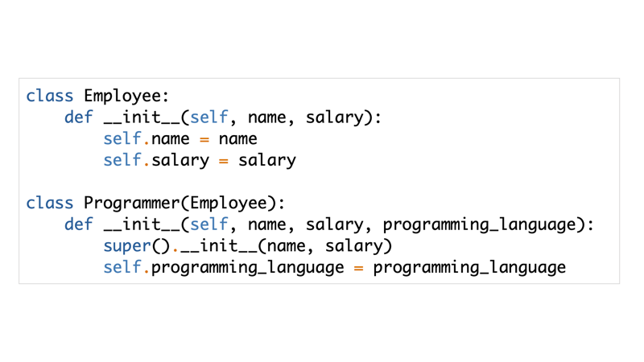Click the second class keyword
The width and height of the screenshot is (644, 362).
(x=50, y=204)
